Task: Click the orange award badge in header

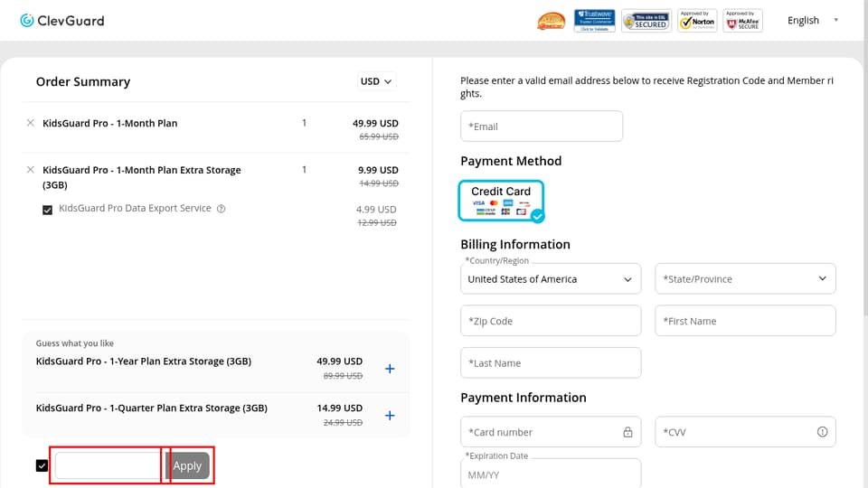Action: [551, 21]
